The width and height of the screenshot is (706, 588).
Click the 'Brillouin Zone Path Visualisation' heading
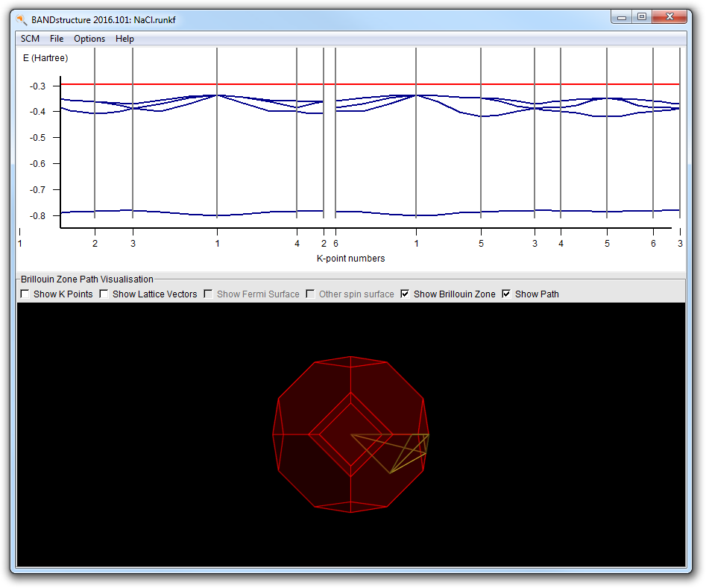[x=87, y=279]
